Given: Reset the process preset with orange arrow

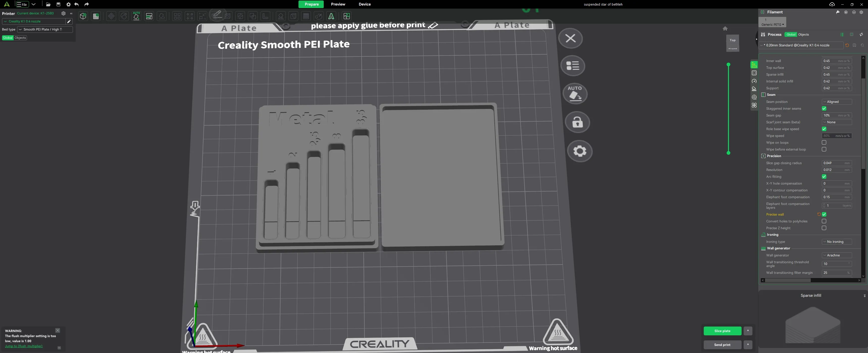Looking at the screenshot, I should click(x=847, y=45).
